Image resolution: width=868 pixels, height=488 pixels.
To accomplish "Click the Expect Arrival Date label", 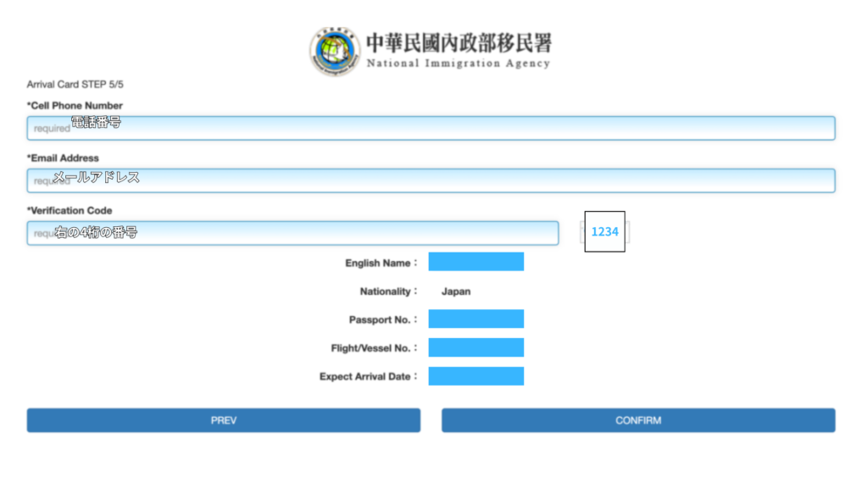I will 369,377.
